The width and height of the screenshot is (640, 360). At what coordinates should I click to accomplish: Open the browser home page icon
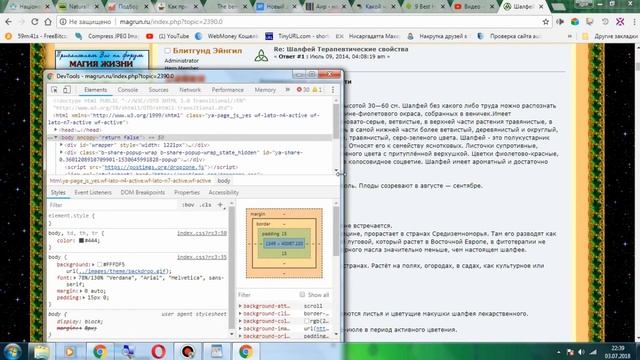tap(48, 22)
